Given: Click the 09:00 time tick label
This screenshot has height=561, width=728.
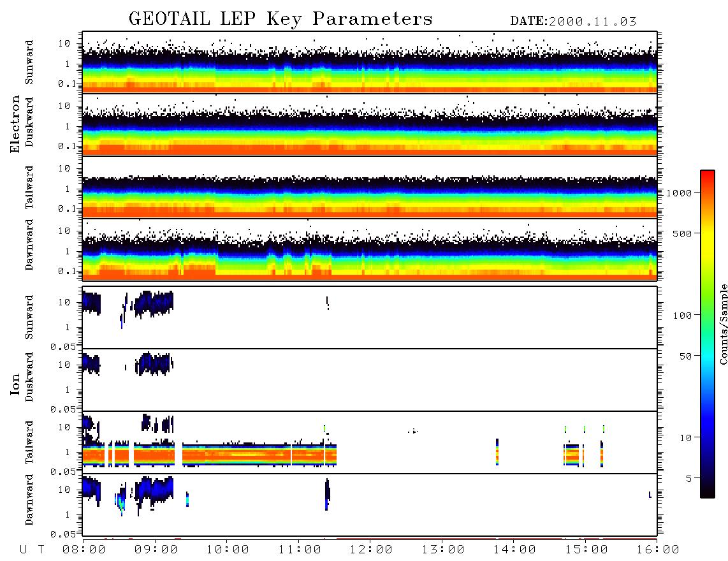Looking at the screenshot, I should click(156, 550).
